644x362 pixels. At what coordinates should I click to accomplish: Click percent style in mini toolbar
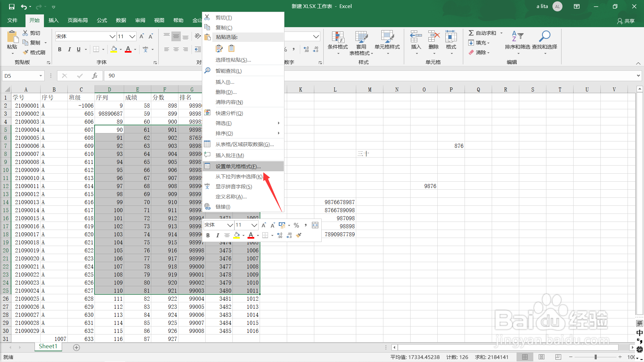296,225
